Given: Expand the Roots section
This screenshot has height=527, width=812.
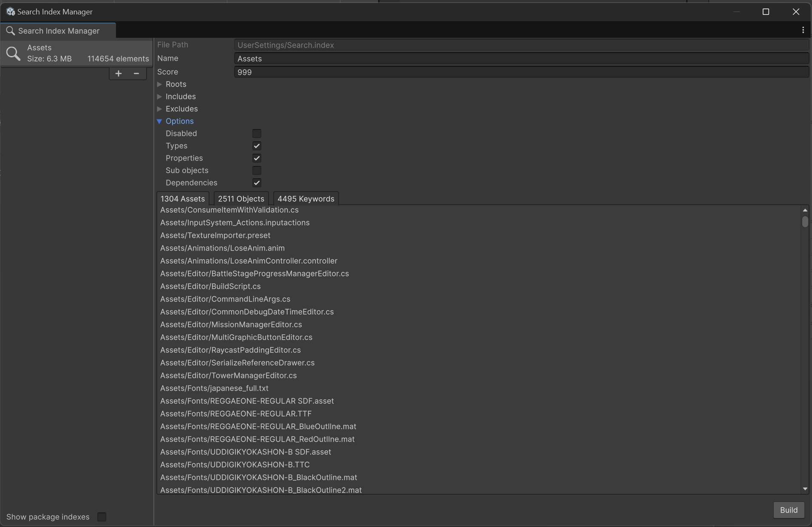Looking at the screenshot, I should [x=160, y=85].
